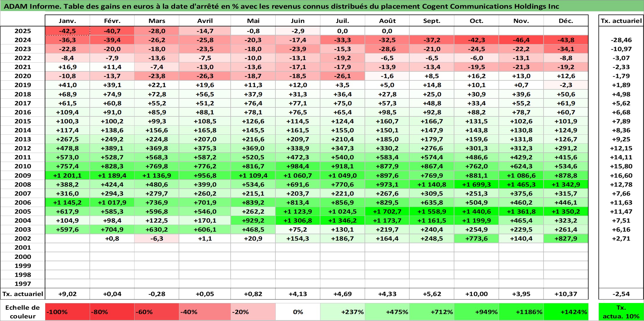The width and height of the screenshot is (644, 321).
Task: Click the Févr. column header
Action: pyautogui.click(x=112, y=21)
